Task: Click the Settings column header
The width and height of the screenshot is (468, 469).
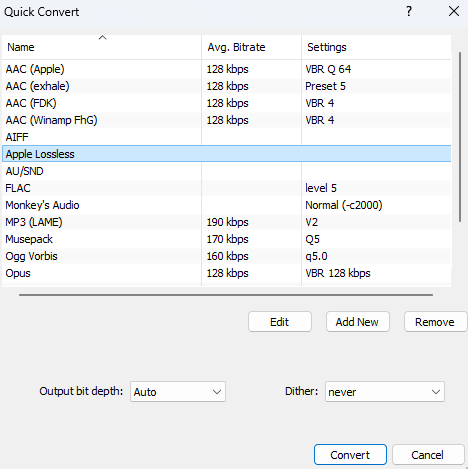Action: (x=376, y=47)
